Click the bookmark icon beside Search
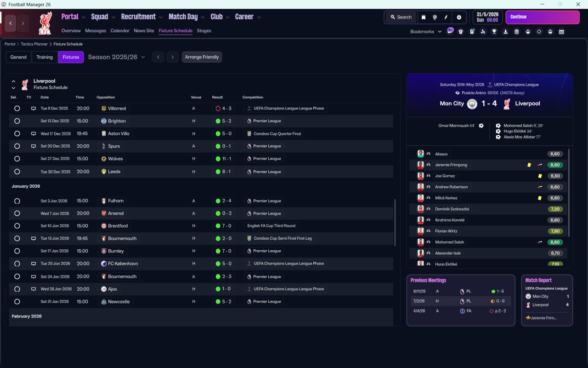 tap(424, 17)
